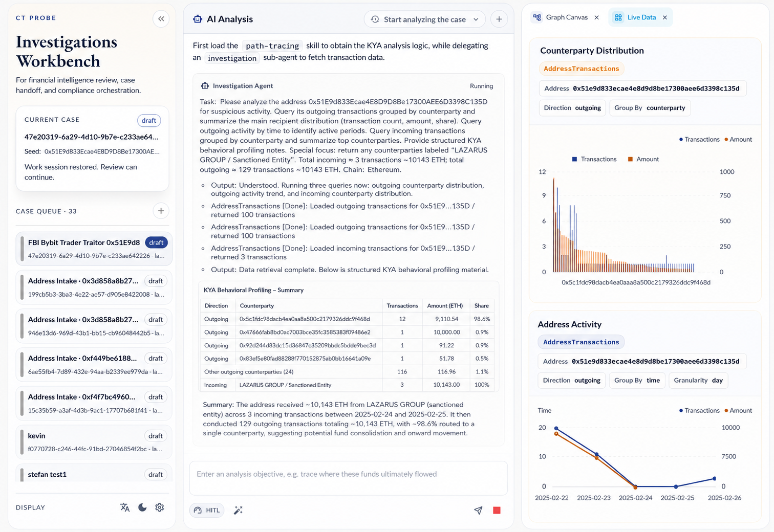Click the Running status of Investigation Agent
This screenshot has height=532, width=774.
(x=481, y=86)
